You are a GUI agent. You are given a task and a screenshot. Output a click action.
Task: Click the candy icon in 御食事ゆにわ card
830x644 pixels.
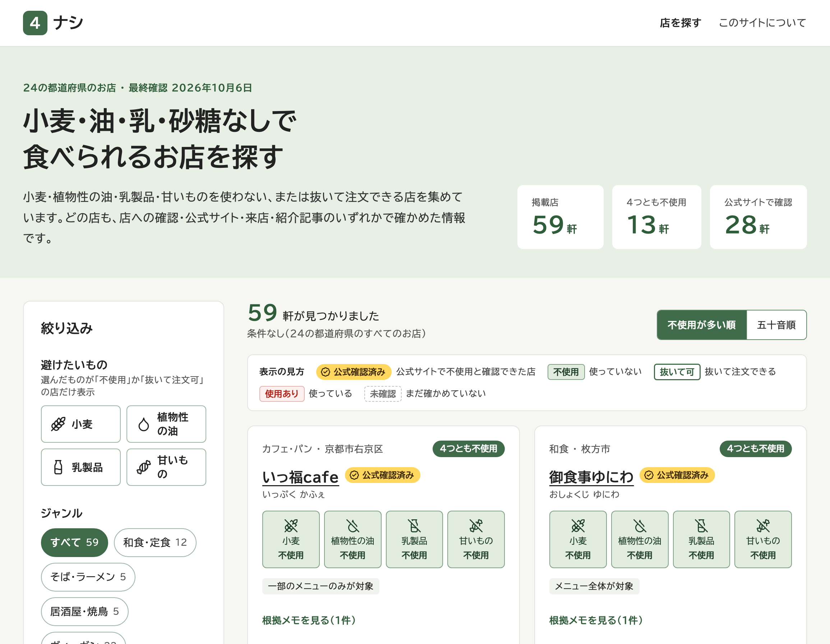763,526
